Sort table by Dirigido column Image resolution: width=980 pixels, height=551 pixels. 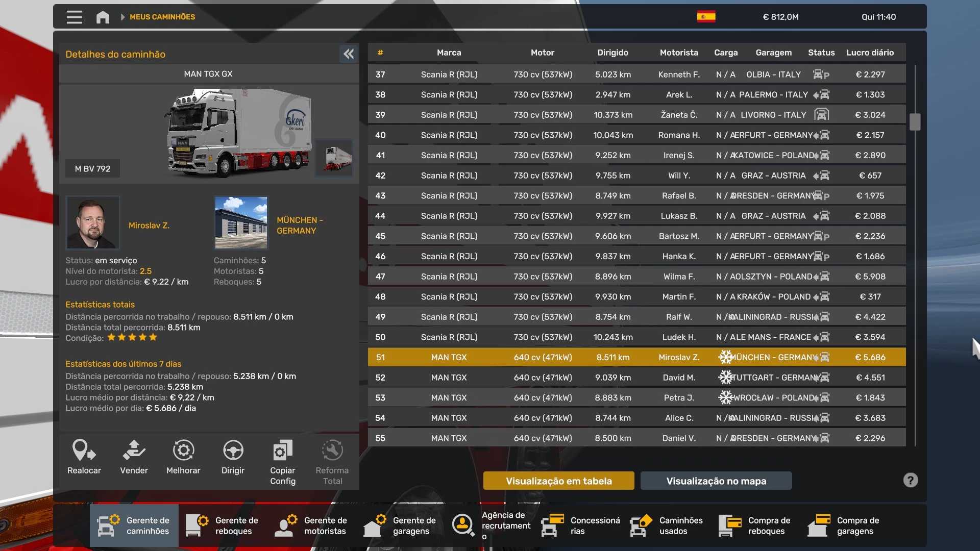[612, 53]
